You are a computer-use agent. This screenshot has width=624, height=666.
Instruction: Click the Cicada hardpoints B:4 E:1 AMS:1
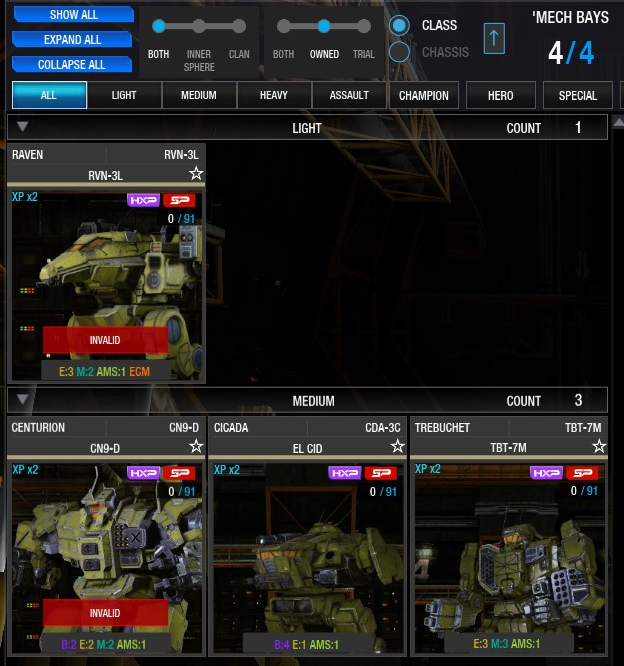pyautogui.click(x=307, y=644)
